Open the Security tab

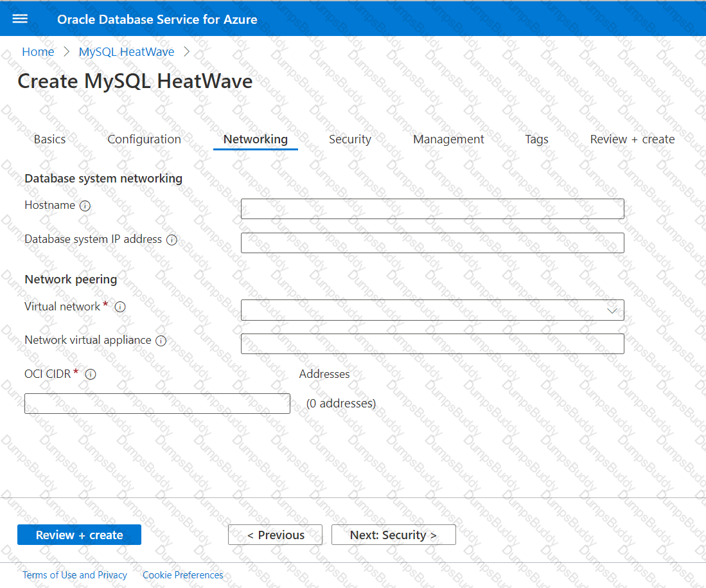(x=350, y=139)
